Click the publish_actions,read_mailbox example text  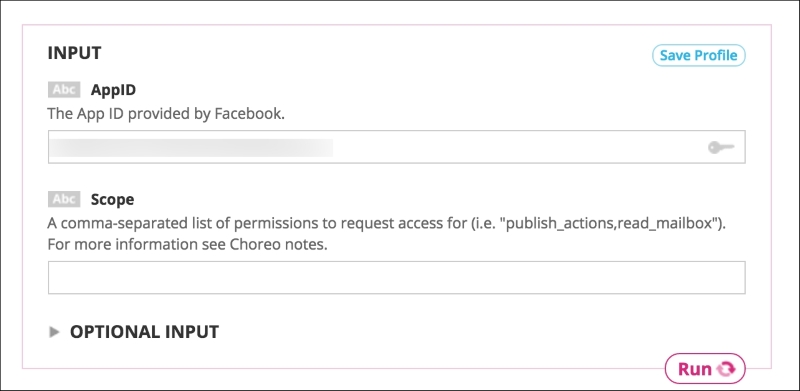610,224
